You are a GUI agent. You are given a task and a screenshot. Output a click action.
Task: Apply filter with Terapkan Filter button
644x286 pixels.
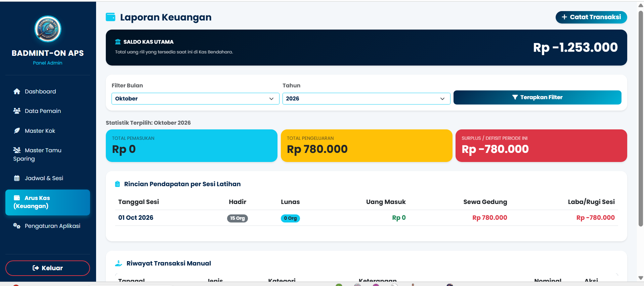tap(537, 97)
